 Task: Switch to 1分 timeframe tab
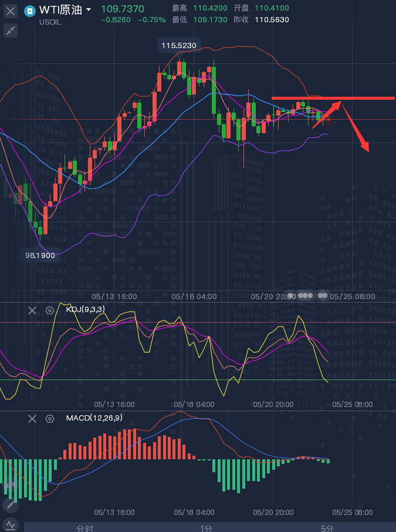click(x=207, y=528)
